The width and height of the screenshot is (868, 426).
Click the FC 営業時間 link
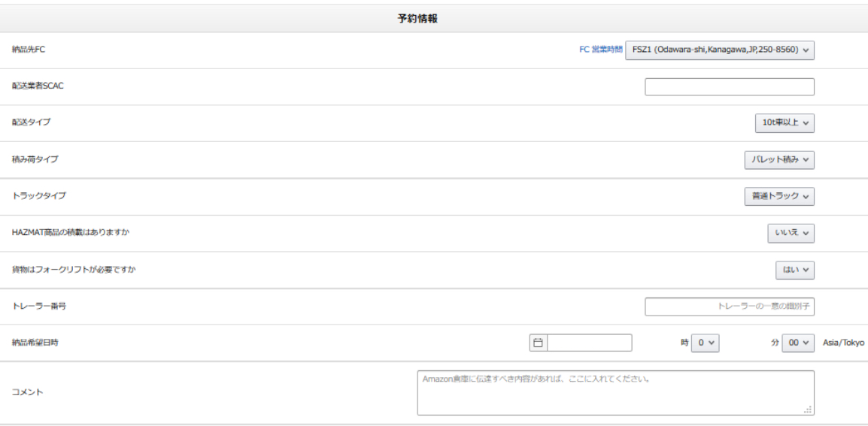click(600, 50)
